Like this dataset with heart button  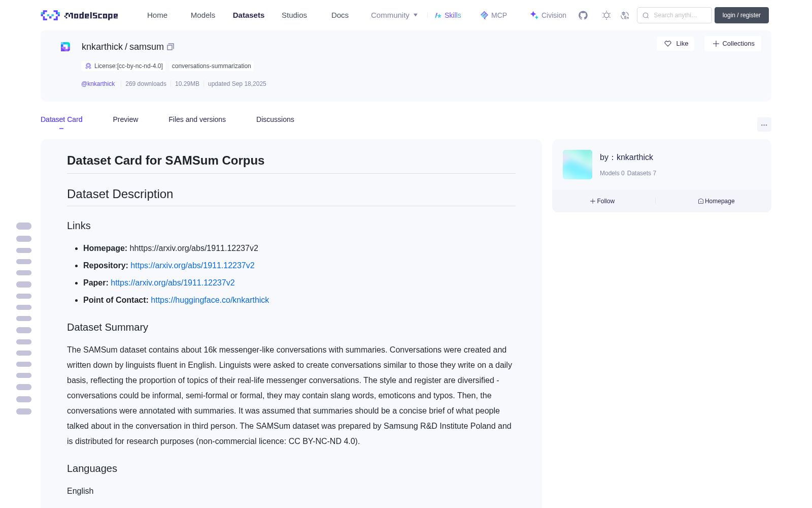675,44
